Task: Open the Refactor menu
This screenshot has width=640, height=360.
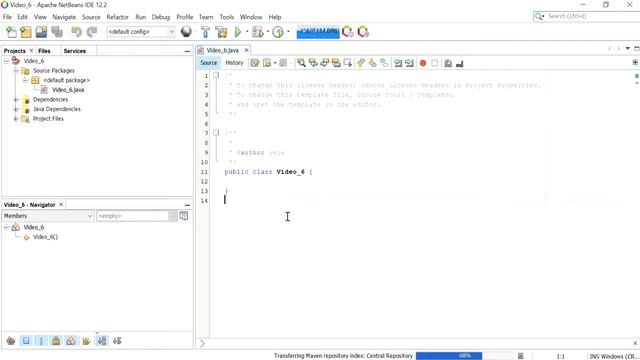Action: tap(117, 17)
